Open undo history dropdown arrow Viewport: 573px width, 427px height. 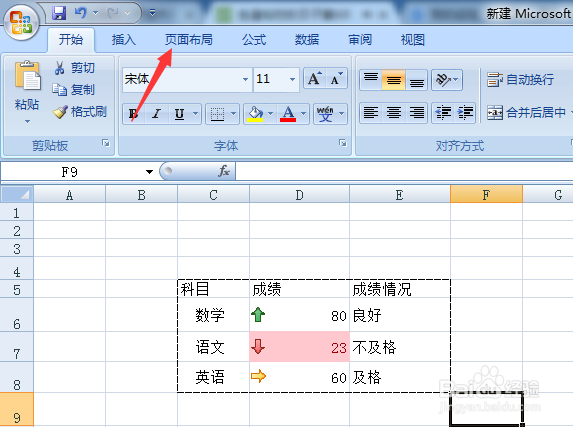(95, 13)
